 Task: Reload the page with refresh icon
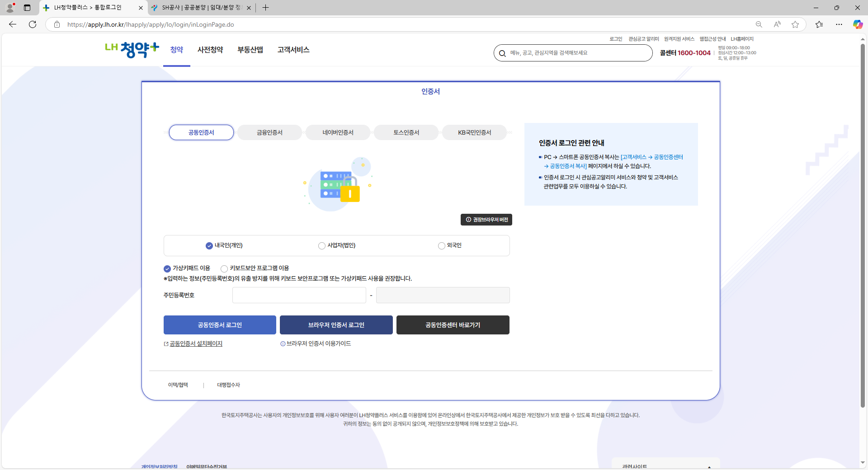(33, 24)
